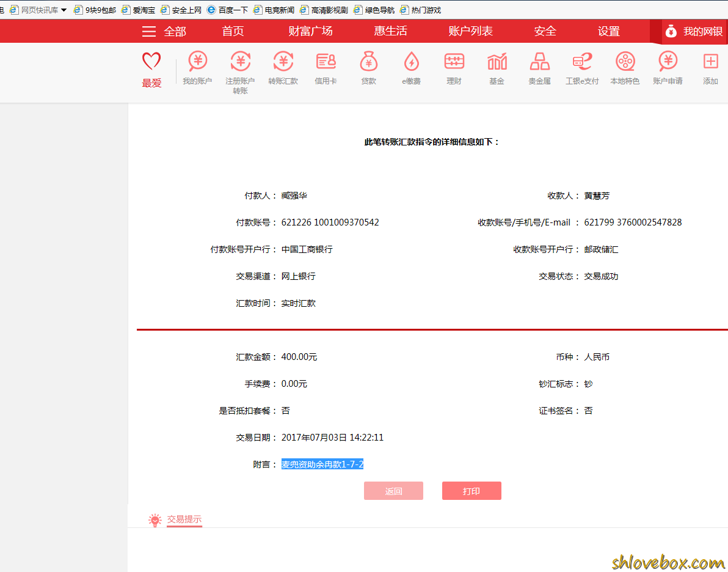Open the 贵金属 precious metals icon

pyautogui.click(x=539, y=61)
